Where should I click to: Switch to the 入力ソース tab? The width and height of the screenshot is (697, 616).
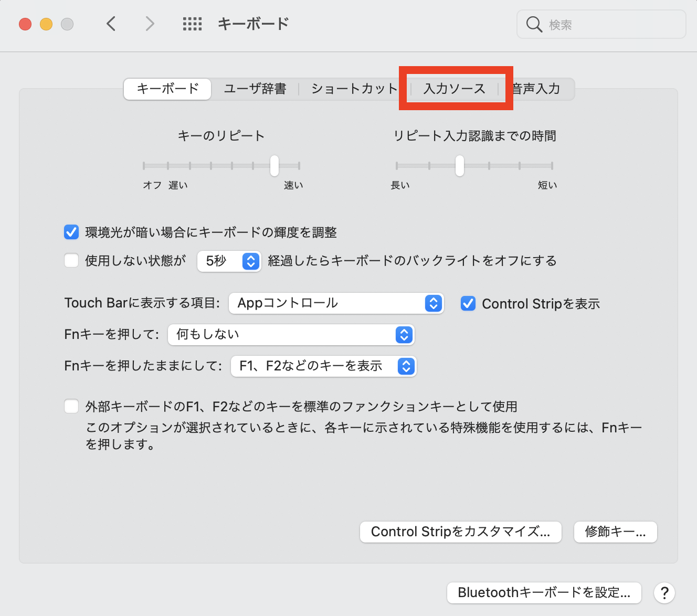(x=453, y=89)
